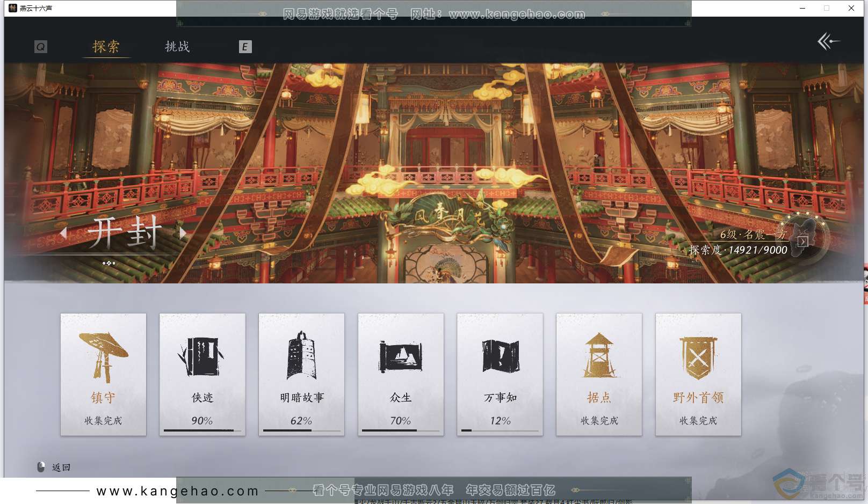Screen dimensions: 868x504
Task: Click the 90% value on 侠迹
Action: tap(202, 421)
